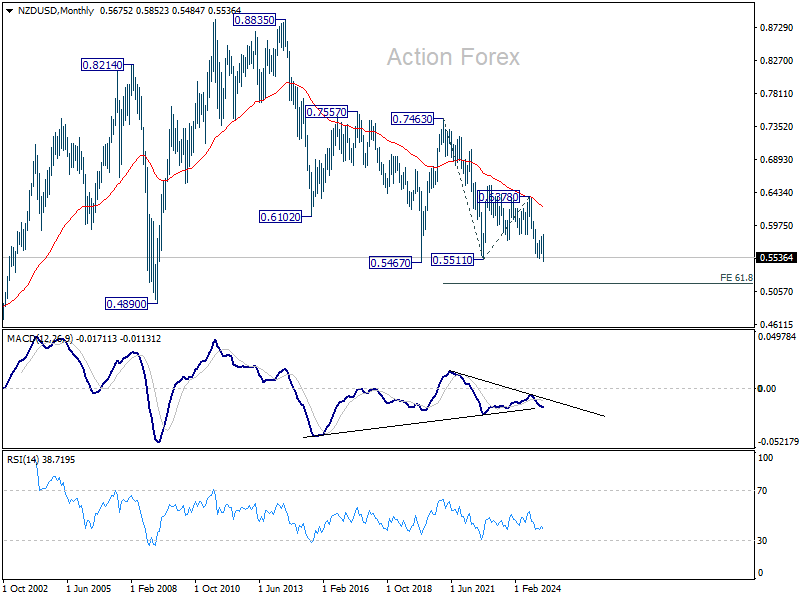Screen dimensions: 800x600
Task: Click the 0.74630 price label
Action: [x=412, y=119]
